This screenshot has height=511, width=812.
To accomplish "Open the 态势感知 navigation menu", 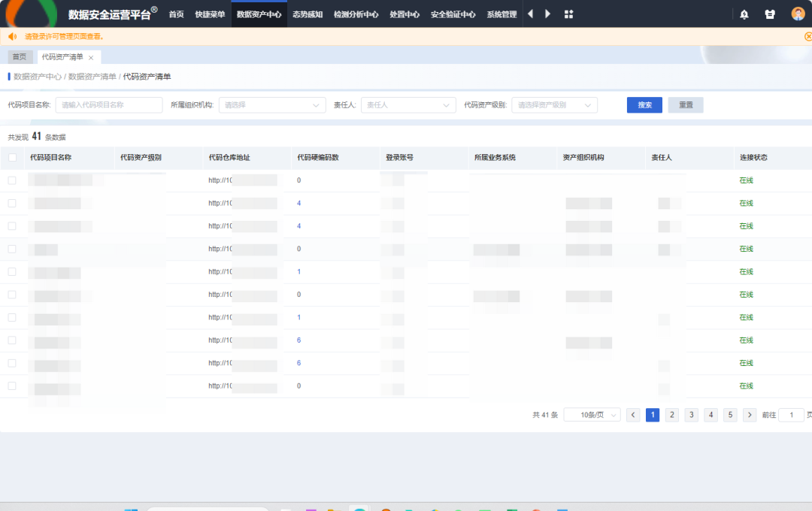I will (x=307, y=14).
